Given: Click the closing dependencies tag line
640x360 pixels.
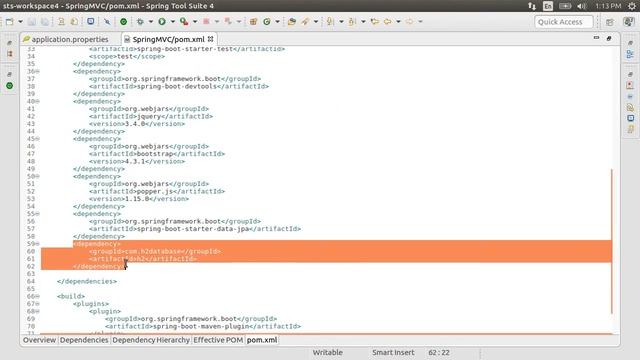Looking at the screenshot, I should (87, 281).
